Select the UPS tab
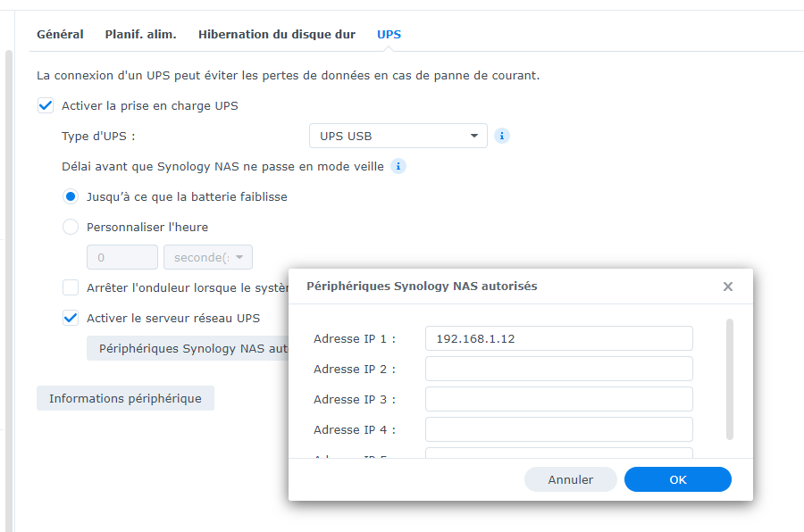This screenshot has height=532, width=804. [389, 34]
